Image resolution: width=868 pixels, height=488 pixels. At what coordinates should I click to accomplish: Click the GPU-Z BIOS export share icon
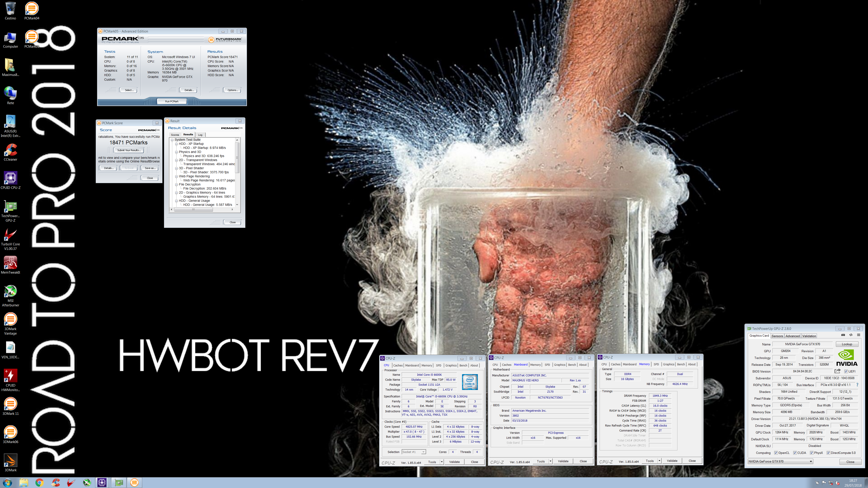[838, 371]
